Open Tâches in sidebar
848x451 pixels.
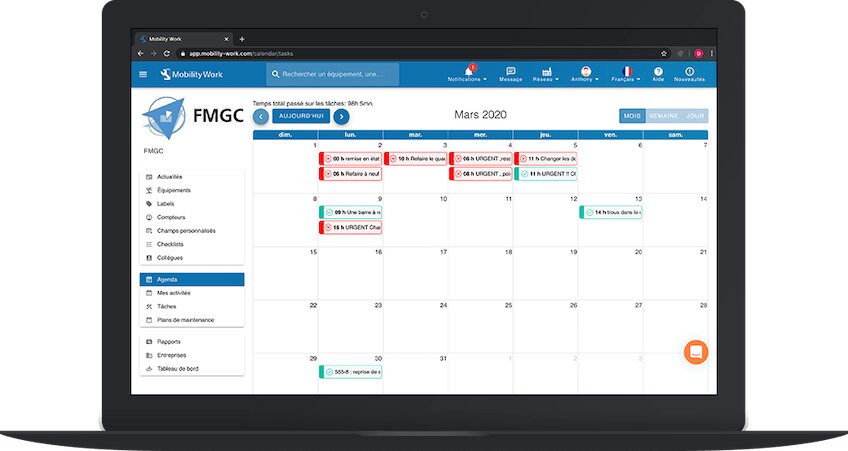click(x=191, y=307)
